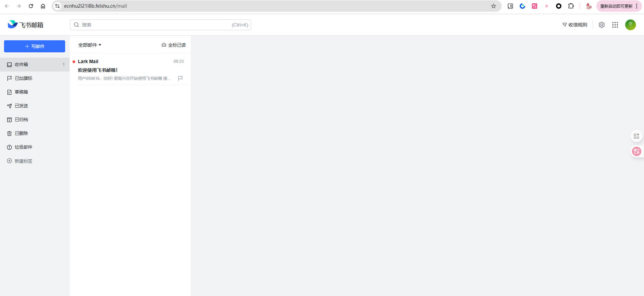Open the Lark Mail welcome email

tap(130, 69)
